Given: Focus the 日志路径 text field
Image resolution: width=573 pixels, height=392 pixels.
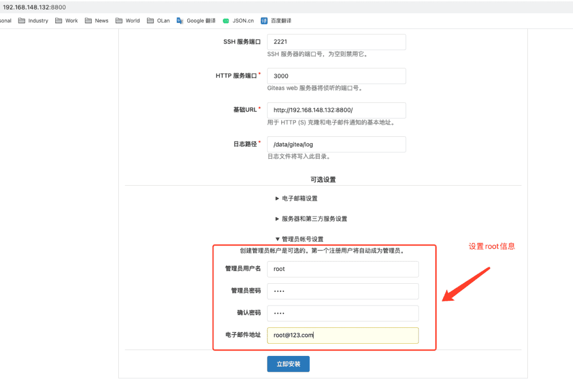Looking at the screenshot, I should coord(336,144).
